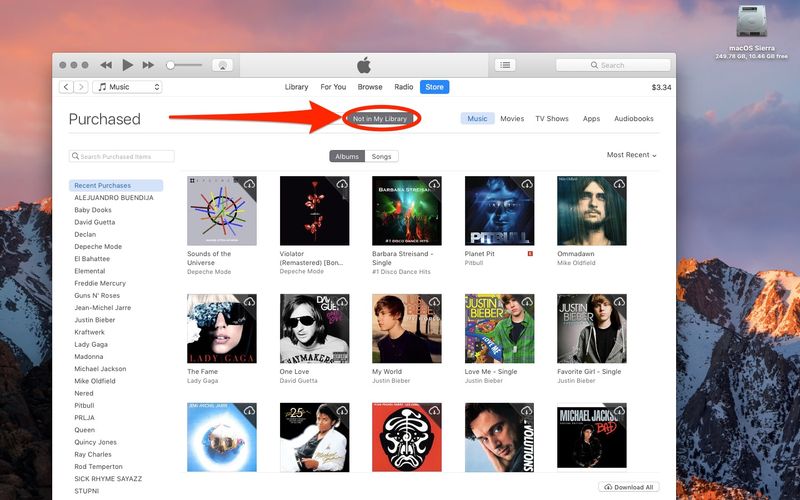Download One Love via cloud icon
Screen dimensions: 800x500
[x=342, y=302]
